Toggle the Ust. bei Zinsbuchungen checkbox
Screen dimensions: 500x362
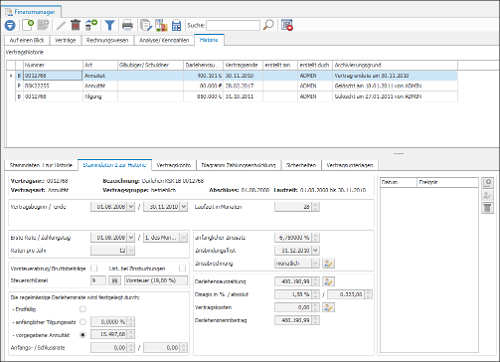pos(182,268)
